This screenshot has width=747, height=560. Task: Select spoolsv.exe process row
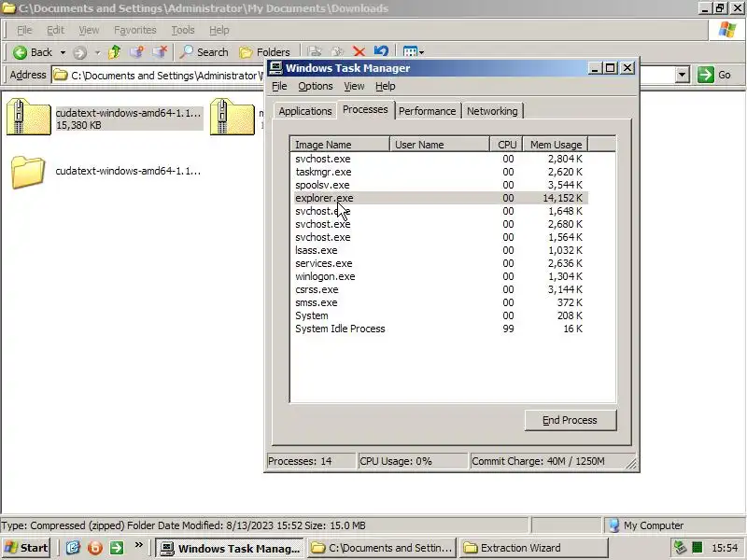click(x=439, y=185)
